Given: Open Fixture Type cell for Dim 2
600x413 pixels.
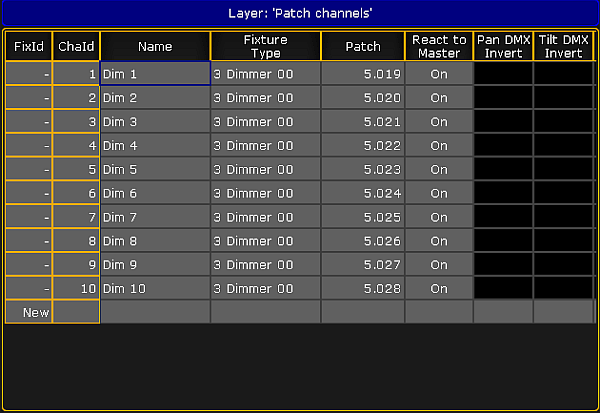Looking at the screenshot, I should 266,98.
